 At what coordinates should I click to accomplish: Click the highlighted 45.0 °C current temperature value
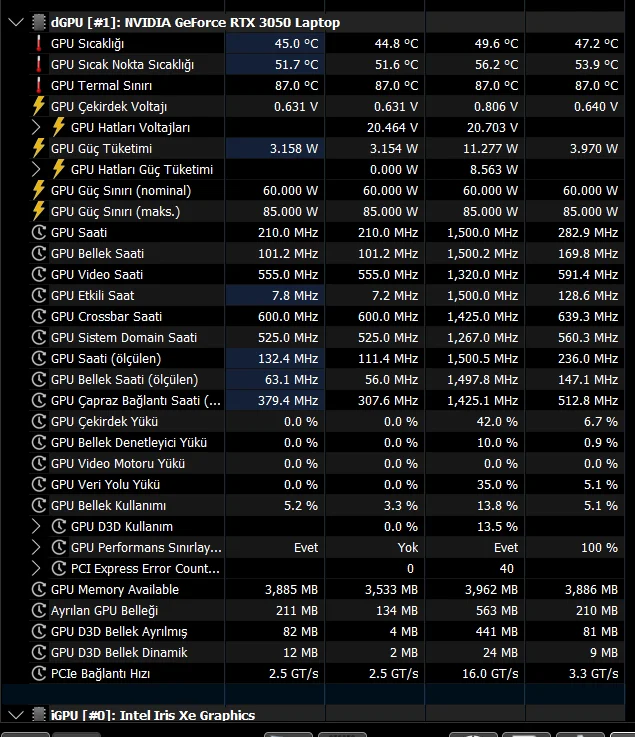[x=297, y=43]
